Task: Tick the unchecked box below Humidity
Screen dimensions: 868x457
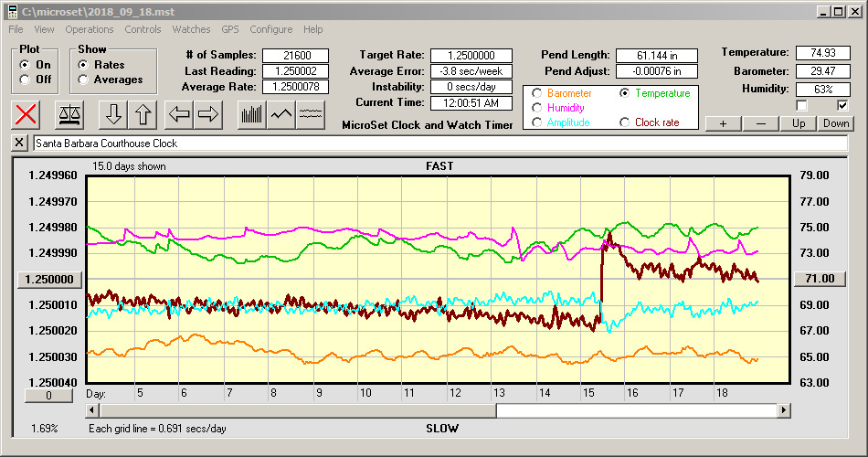Action: [801, 105]
